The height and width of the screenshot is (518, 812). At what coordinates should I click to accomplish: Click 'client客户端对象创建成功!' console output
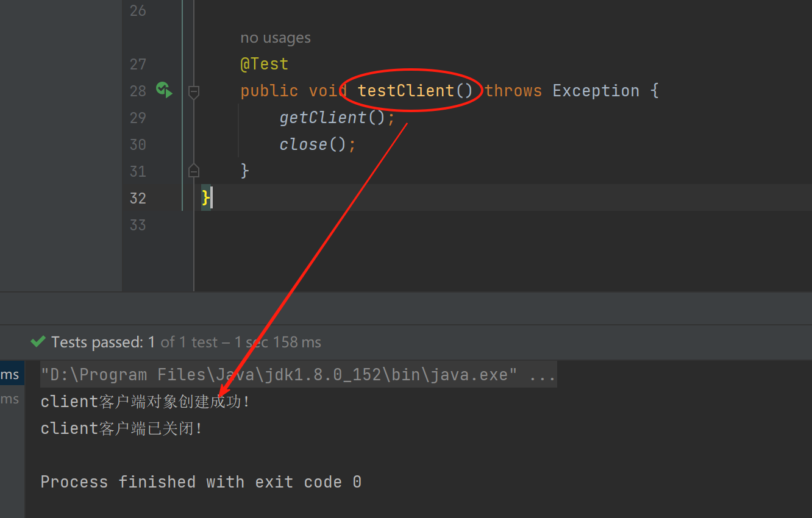145,402
